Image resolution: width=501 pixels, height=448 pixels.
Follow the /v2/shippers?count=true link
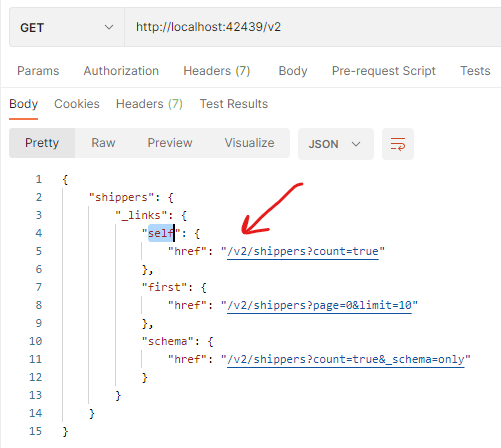303,251
